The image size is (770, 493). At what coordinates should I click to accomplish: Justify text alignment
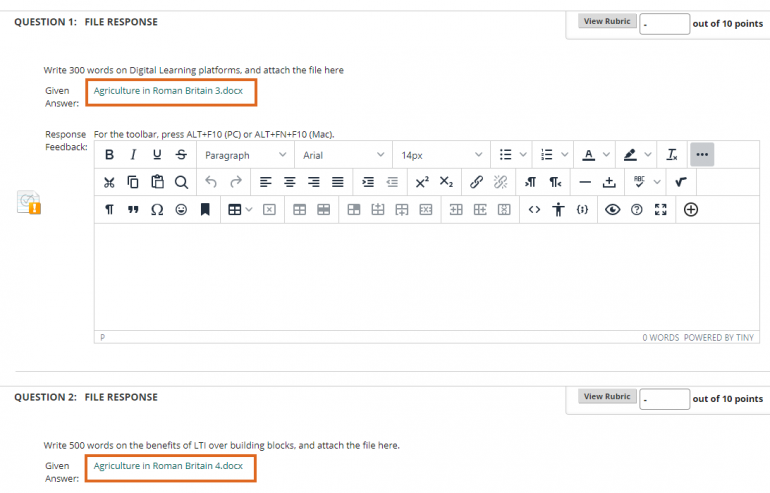tap(338, 183)
